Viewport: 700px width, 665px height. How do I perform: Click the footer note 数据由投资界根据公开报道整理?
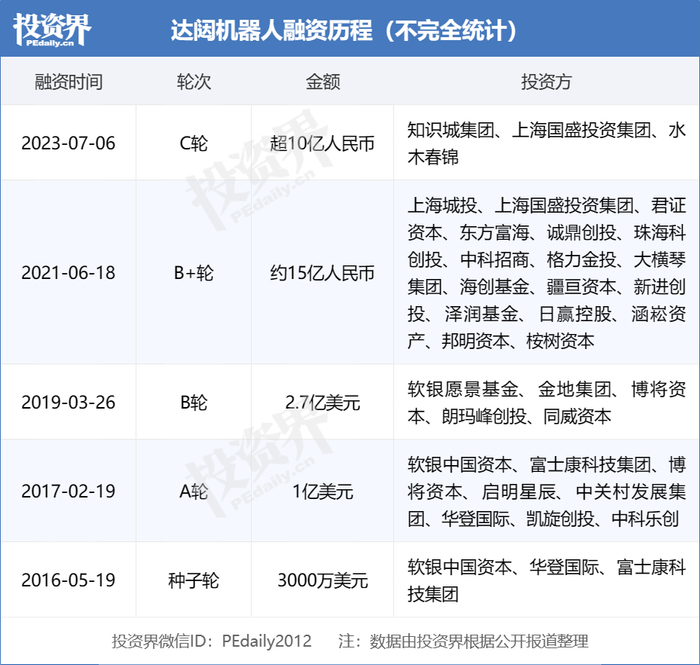tap(479, 641)
